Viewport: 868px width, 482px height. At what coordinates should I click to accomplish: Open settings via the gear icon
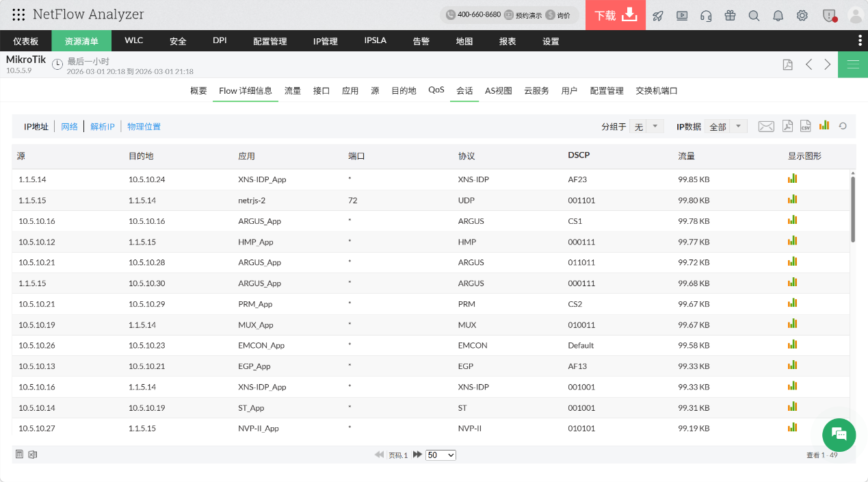point(802,14)
